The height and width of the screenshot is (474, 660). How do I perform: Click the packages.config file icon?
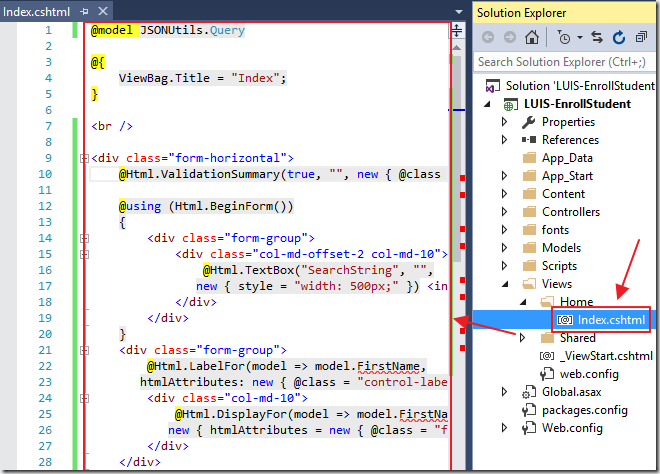pos(529,410)
